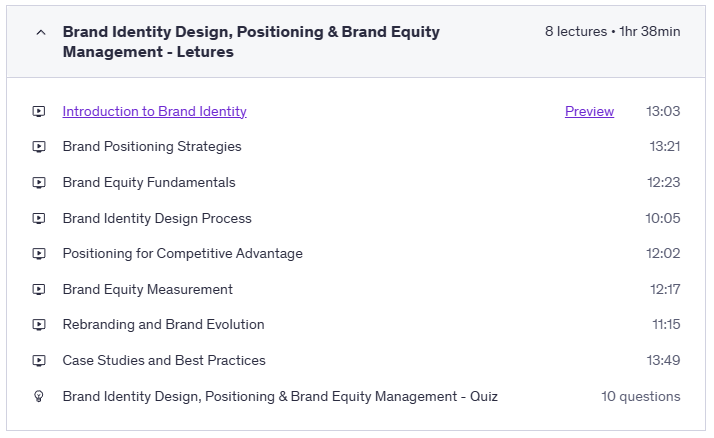Click the section title Brand Identity Design heading

click(250, 41)
